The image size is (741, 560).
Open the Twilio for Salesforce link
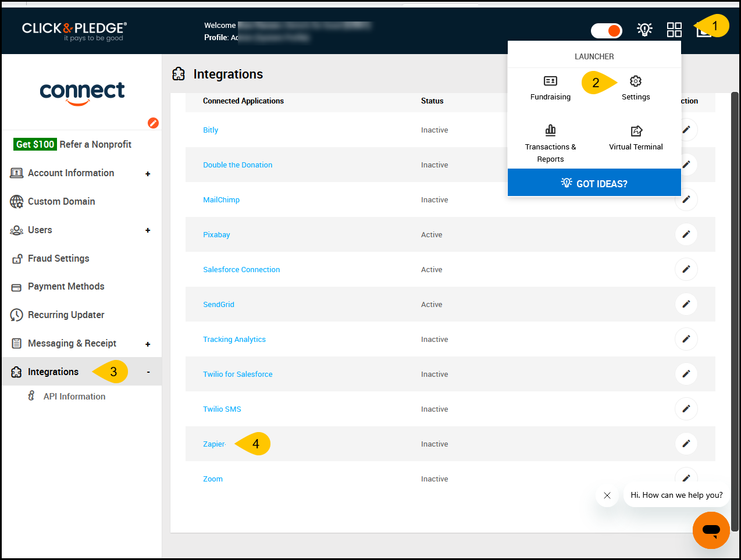[x=237, y=374]
